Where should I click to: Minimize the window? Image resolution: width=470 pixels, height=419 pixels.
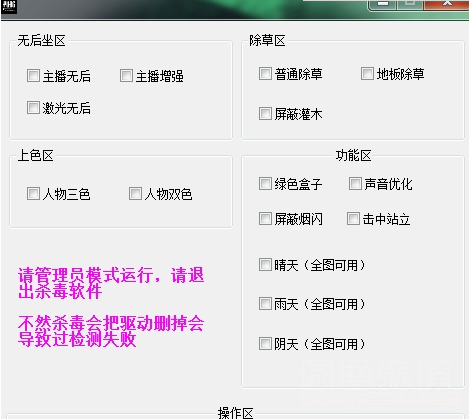[383, 5]
